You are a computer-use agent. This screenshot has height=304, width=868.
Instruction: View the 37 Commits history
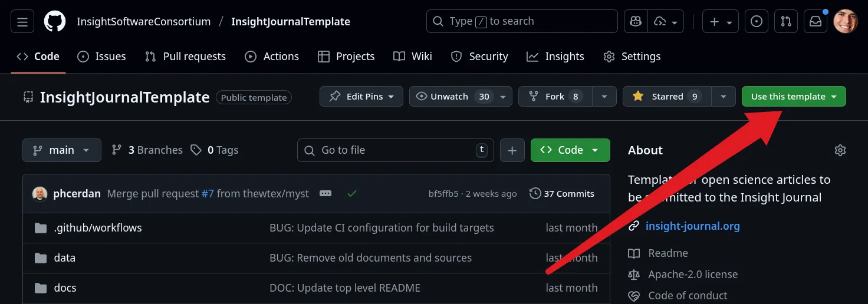pos(562,193)
